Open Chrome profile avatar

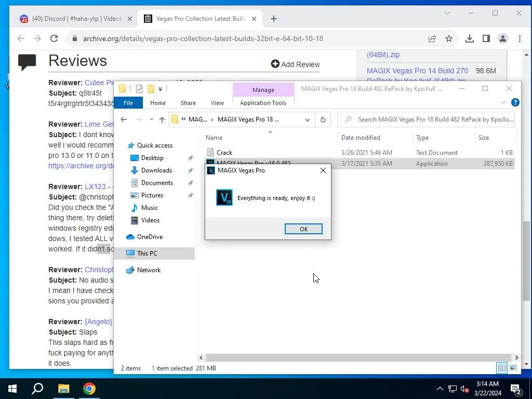[x=502, y=38]
